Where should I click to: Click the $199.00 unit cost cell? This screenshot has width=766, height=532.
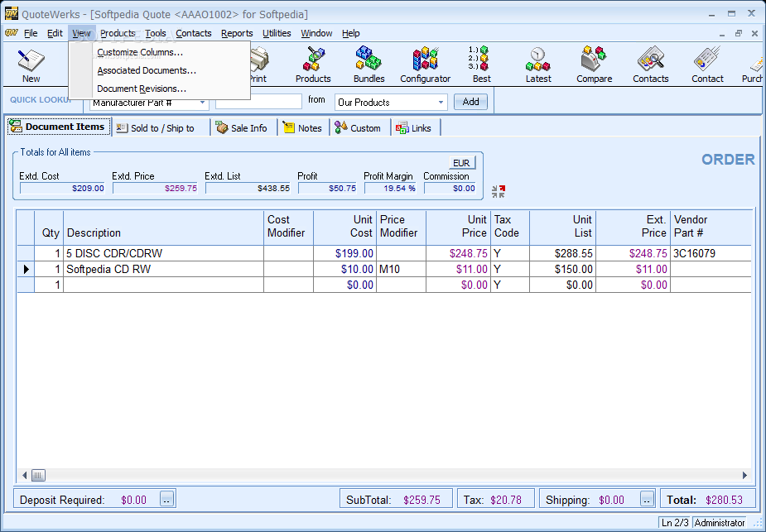[x=344, y=253]
